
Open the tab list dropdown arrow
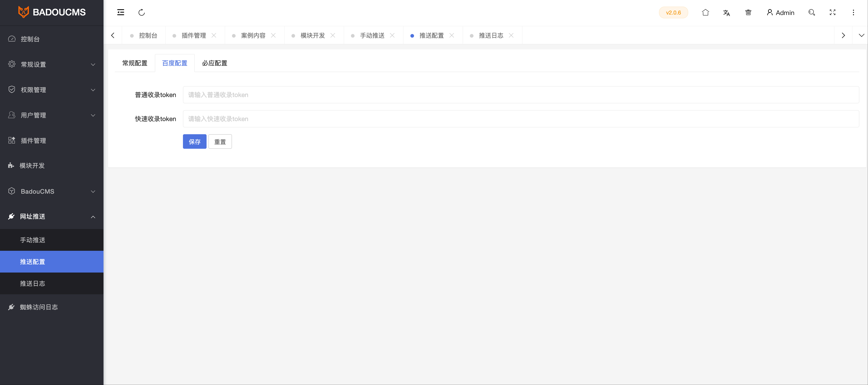[x=861, y=35]
